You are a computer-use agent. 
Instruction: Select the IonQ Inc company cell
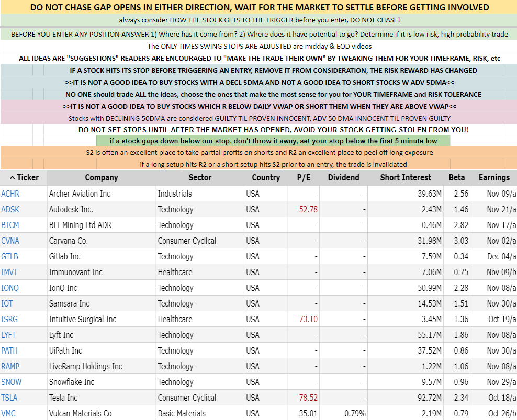tap(102, 288)
